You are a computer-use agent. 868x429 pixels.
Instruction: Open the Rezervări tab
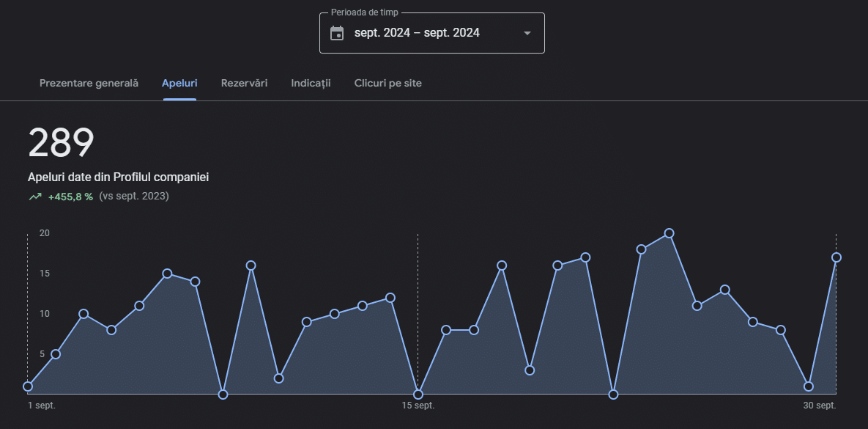244,84
